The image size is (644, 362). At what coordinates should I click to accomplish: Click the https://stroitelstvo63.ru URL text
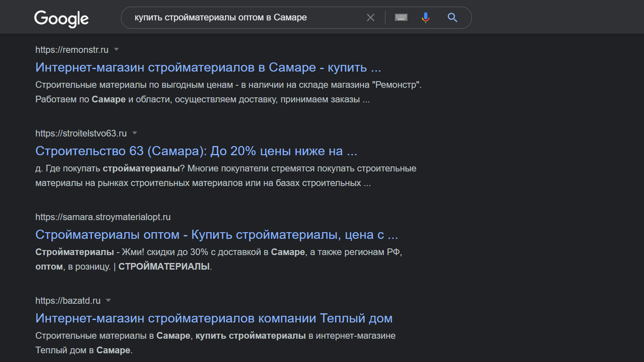pyautogui.click(x=81, y=134)
